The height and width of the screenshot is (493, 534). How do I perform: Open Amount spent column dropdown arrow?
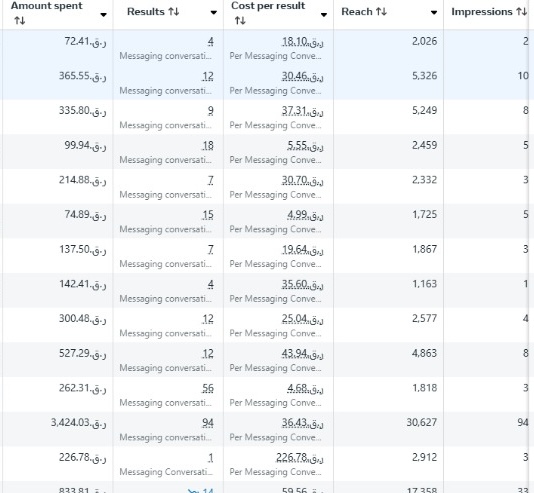[x=103, y=15]
